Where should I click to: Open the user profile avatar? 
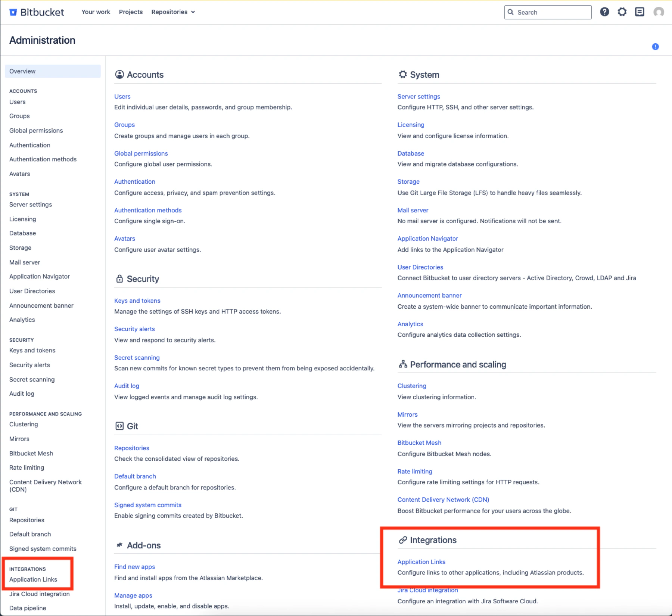659,12
